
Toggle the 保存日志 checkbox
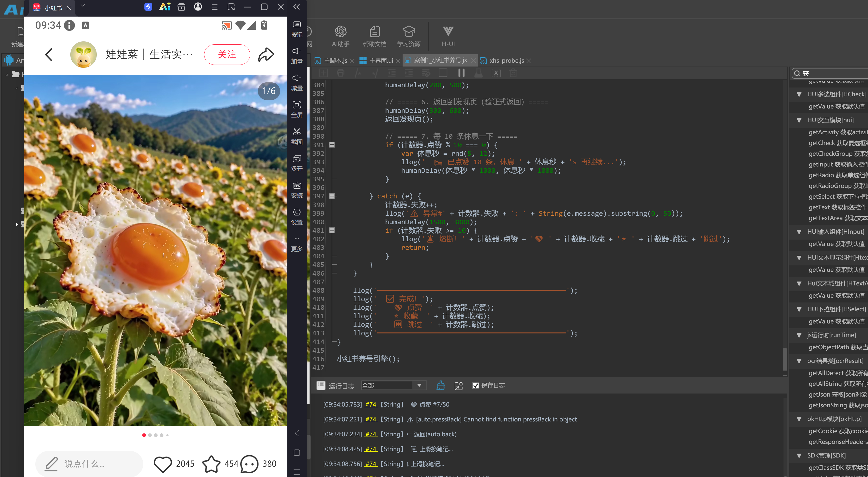click(475, 385)
